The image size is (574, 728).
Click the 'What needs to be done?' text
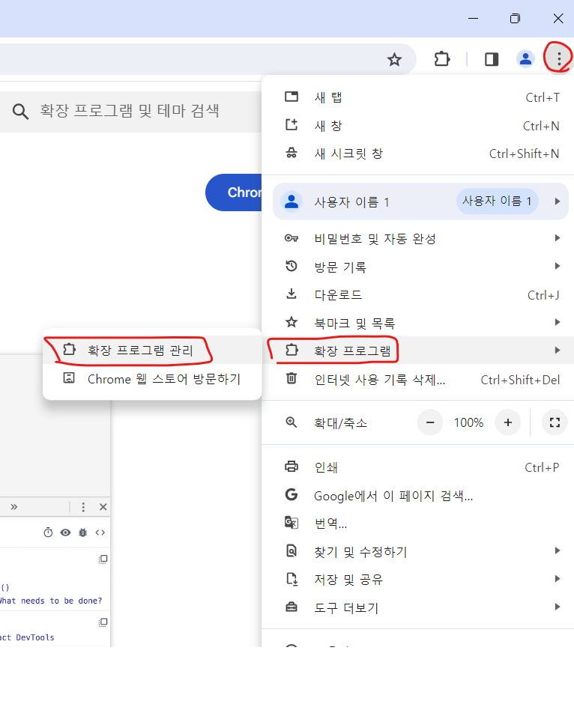point(51,601)
